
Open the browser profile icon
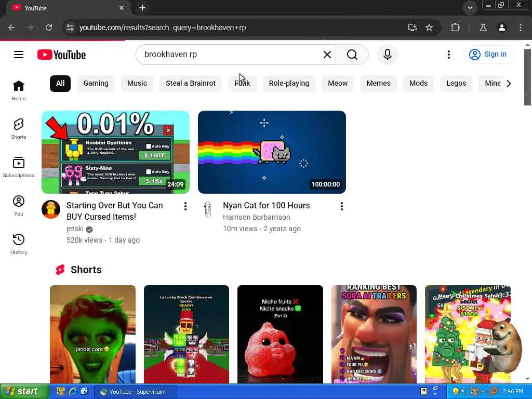tap(502, 28)
